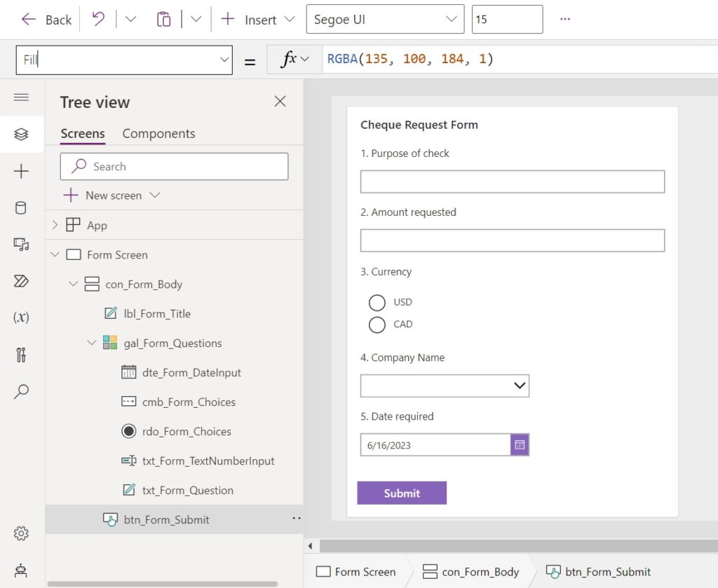The image size is (718, 588).
Task: Click the Paste icon in the toolbar
Action: click(x=163, y=19)
